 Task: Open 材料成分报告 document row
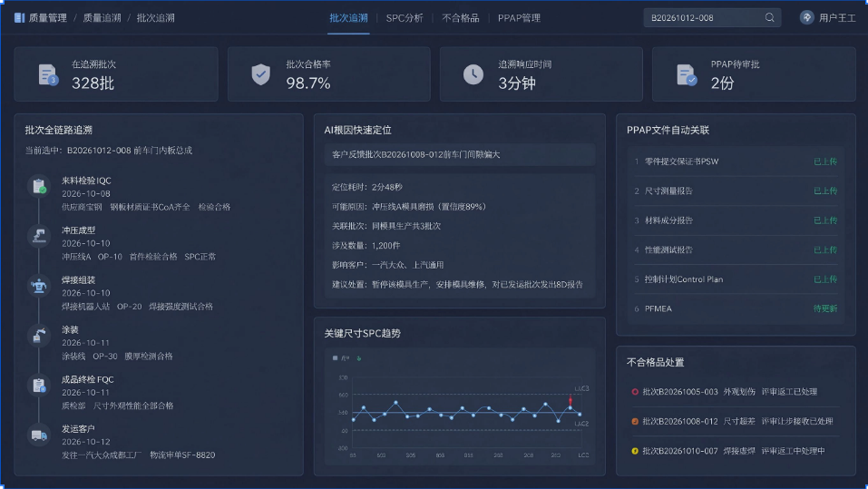pyautogui.click(x=736, y=220)
